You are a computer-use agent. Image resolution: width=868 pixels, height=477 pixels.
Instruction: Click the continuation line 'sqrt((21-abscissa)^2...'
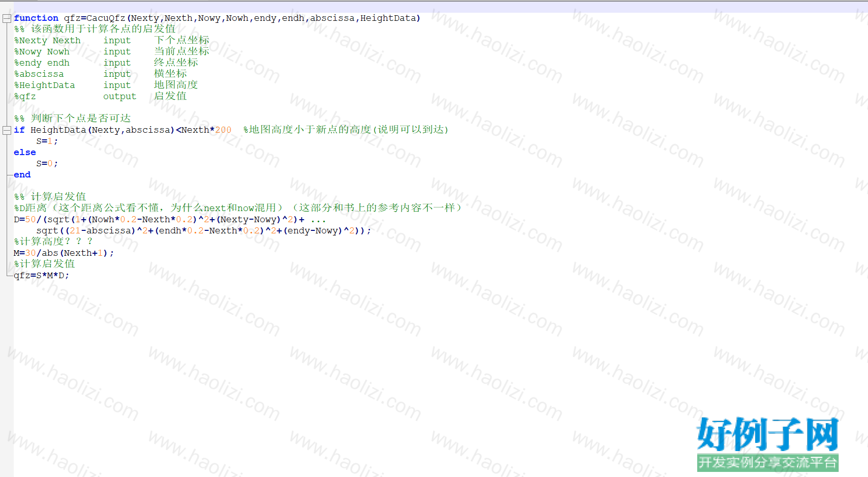point(204,230)
